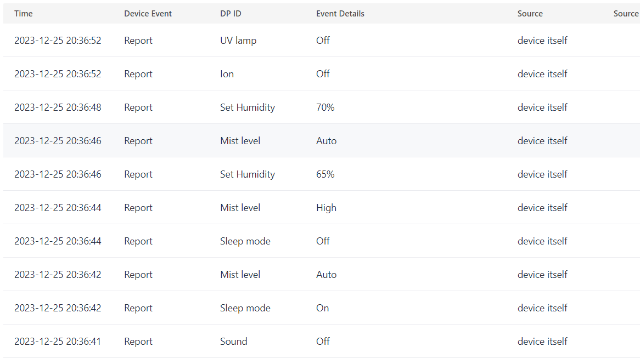Select the UV lamp log row
Screen dimensions: 640x364
point(238,41)
